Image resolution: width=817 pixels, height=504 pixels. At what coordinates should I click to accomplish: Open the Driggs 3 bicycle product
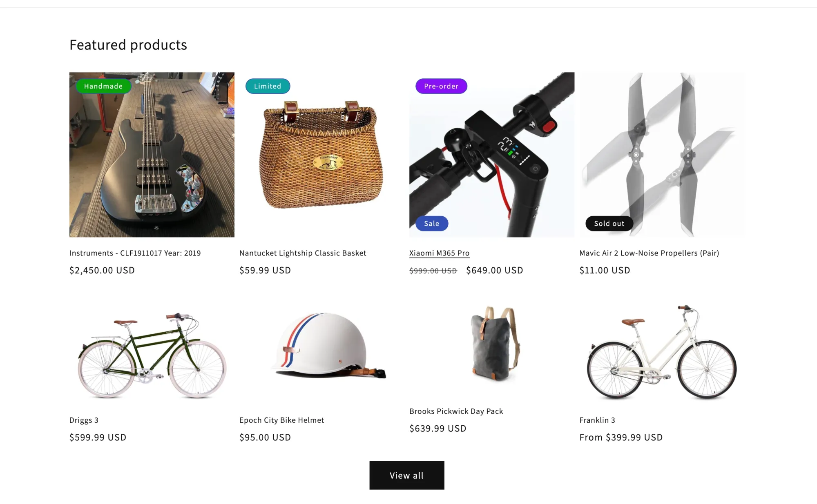(84, 420)
